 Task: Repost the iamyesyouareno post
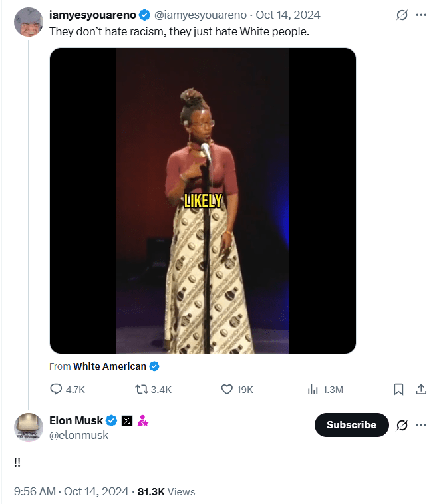tap(142, 390)
